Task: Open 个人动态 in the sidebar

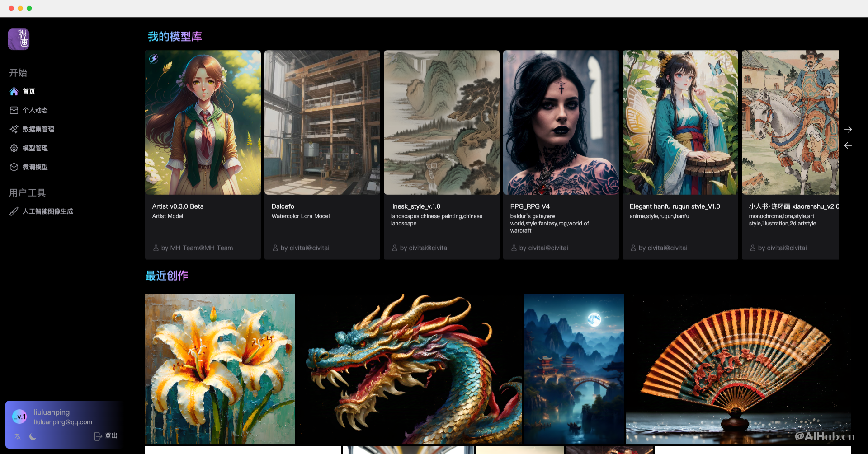Action: [35, 110]
